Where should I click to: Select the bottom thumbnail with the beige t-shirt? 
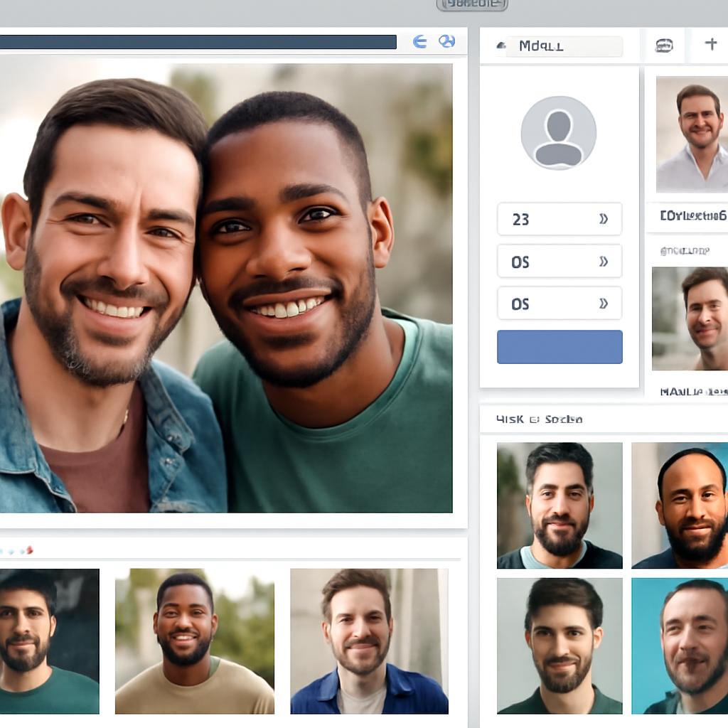pyautogui.click(x=195, y=641)
